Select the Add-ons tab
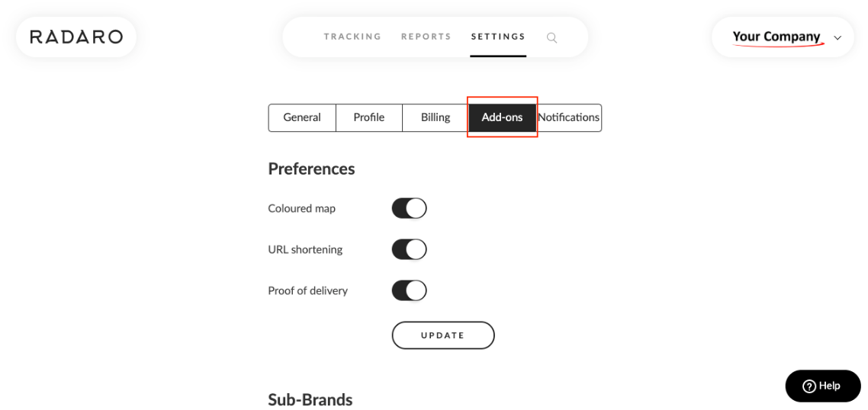 pos(502,117)
